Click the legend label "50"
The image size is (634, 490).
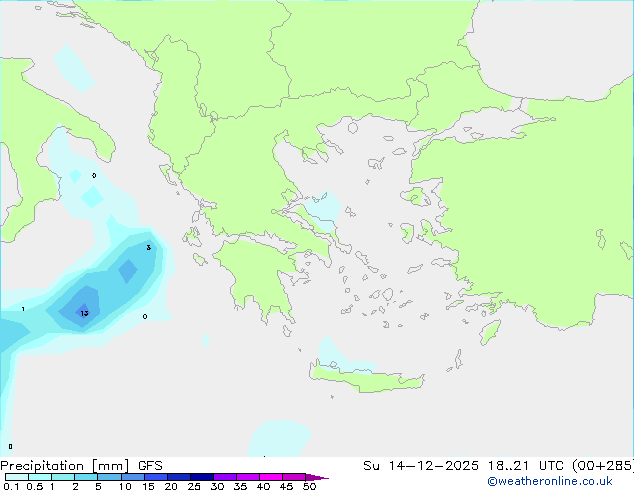(309, 486)
